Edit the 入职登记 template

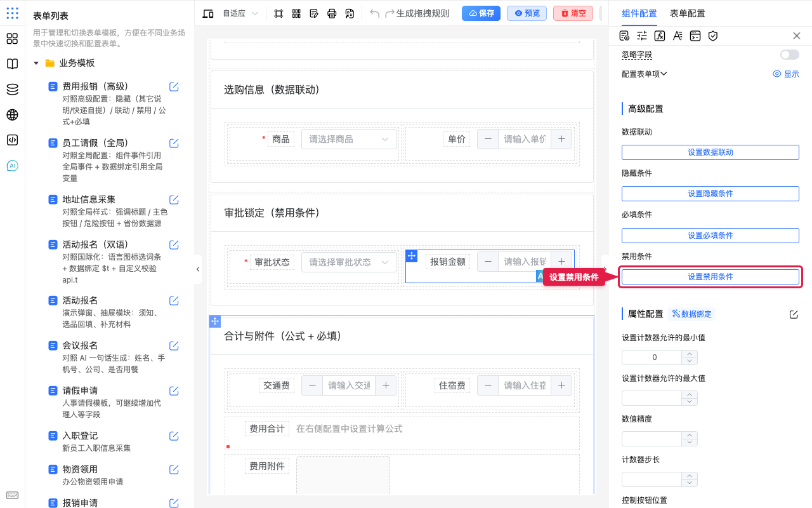[x=174, y=436]
